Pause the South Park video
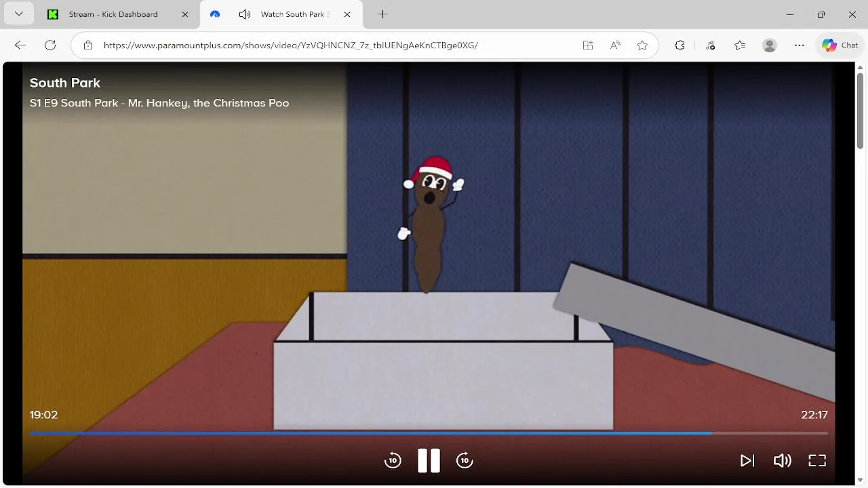 pos(429,461)
